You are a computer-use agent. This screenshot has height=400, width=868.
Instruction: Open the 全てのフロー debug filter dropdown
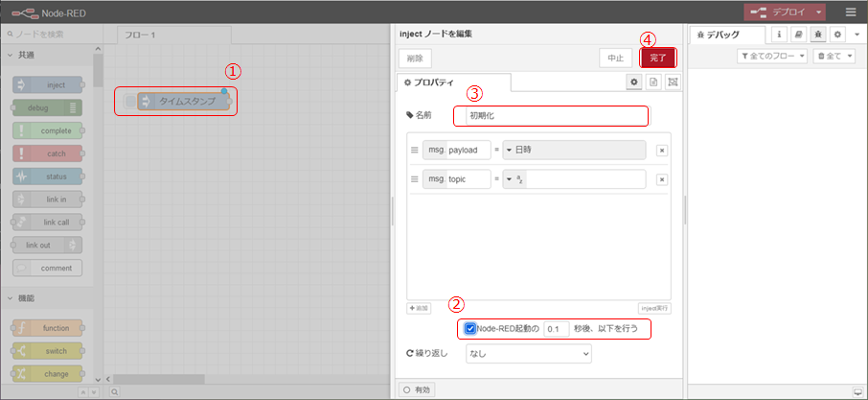pos(772,57)
